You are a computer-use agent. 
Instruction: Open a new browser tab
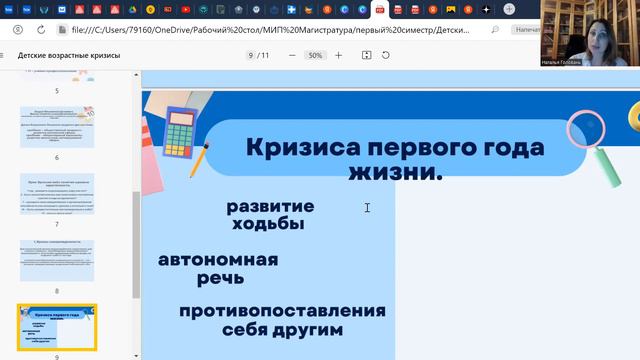pos(509,9)
